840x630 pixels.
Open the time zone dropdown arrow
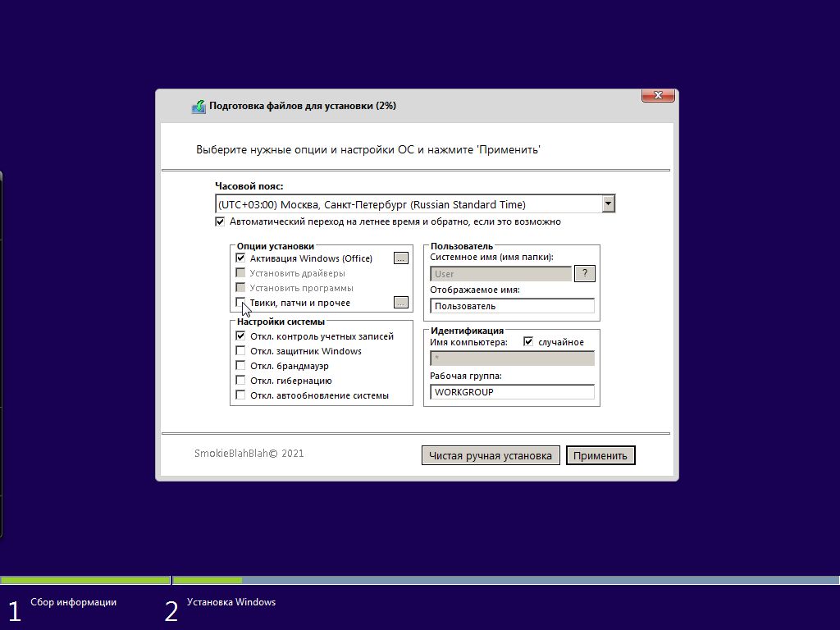click(x=608, y=203)
